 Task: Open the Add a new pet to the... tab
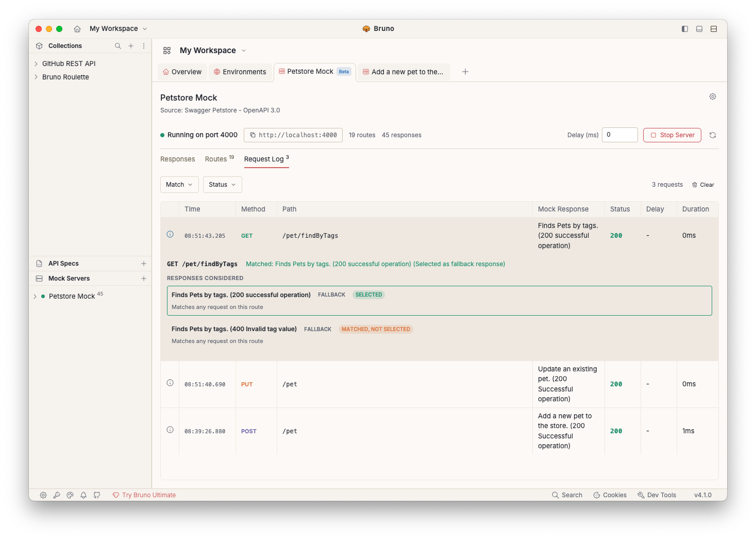coord(404,72)
